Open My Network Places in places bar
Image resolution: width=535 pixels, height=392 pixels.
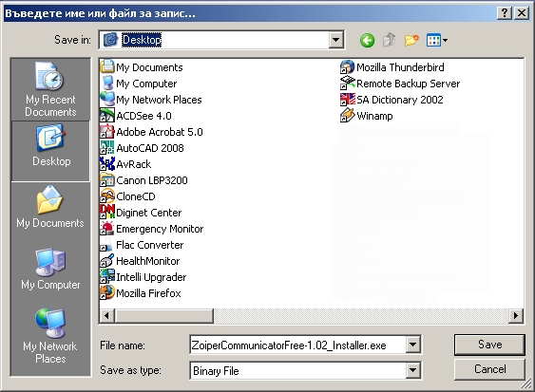pos(50,336)
